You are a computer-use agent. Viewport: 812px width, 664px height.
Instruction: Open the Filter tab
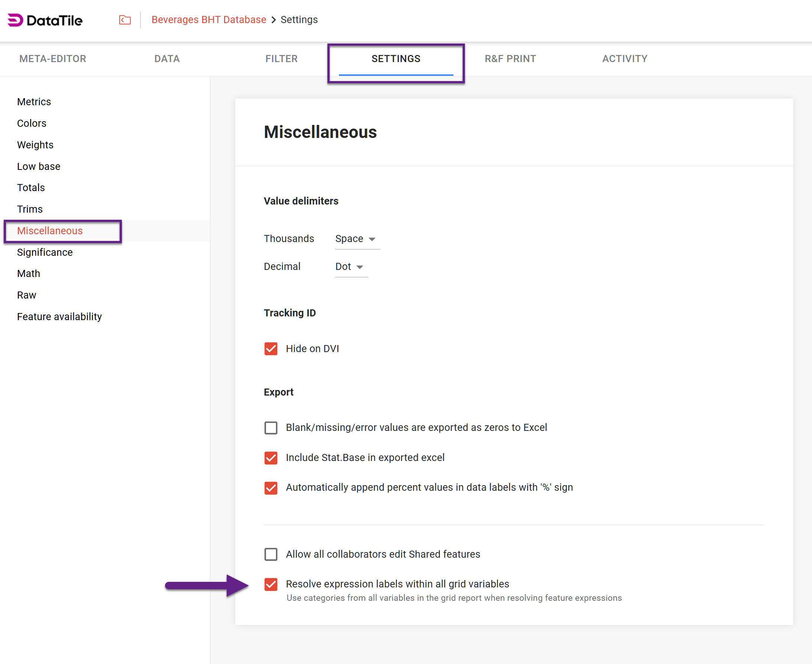tap(281, 58)
